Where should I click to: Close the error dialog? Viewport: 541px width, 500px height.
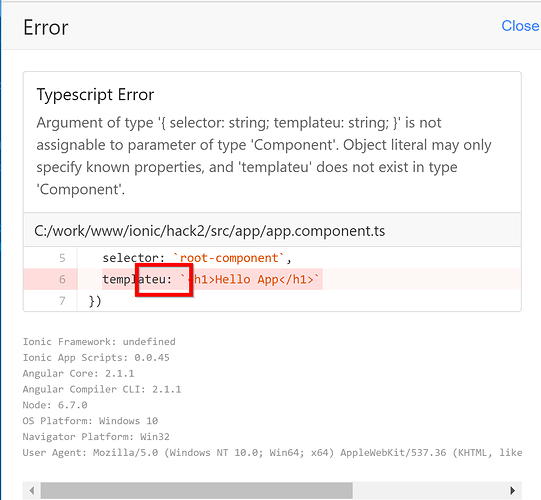click(x=520, y=26)
